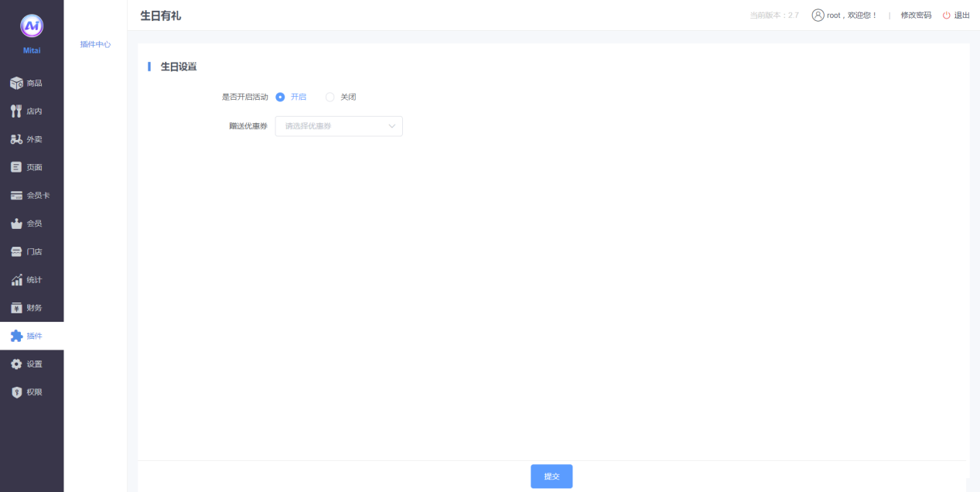Open the 插件中心 submenu item

tap(95, 45)
